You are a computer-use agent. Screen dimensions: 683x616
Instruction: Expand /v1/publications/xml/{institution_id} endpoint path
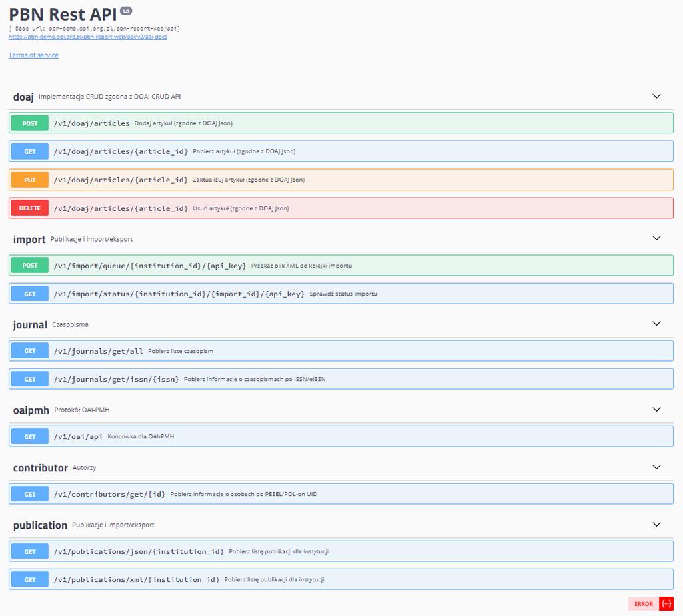(x=136, y=579)
